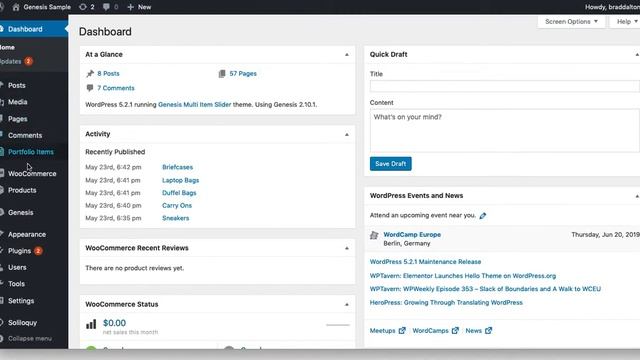Open the 7 Comments link
The height and width of the screenshot is (360, 640).
[x=116, y=88]
